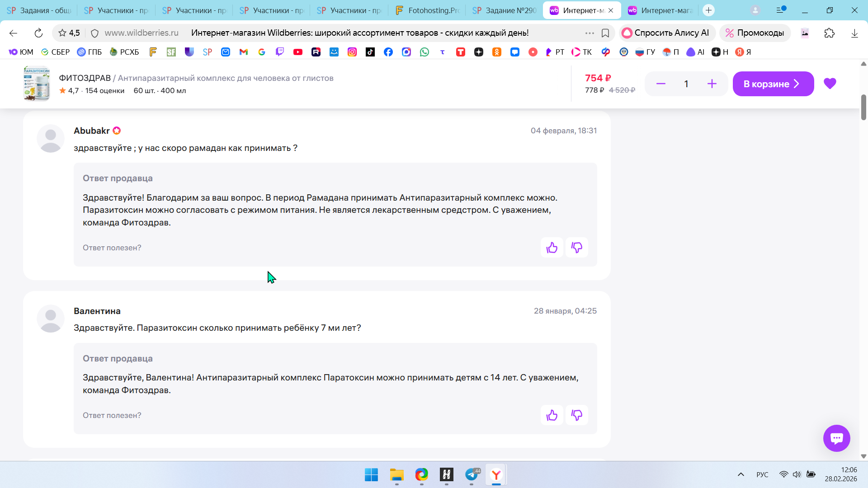868x488 pixels.
Task: Click Спросить Алису AI button
Action: (x=666, y=33)
